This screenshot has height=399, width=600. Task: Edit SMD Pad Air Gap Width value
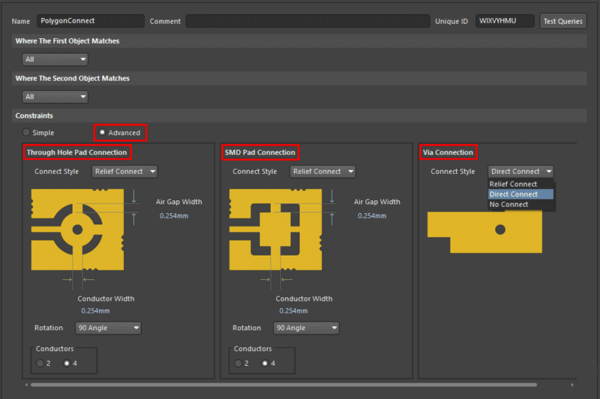coord(372,216)
